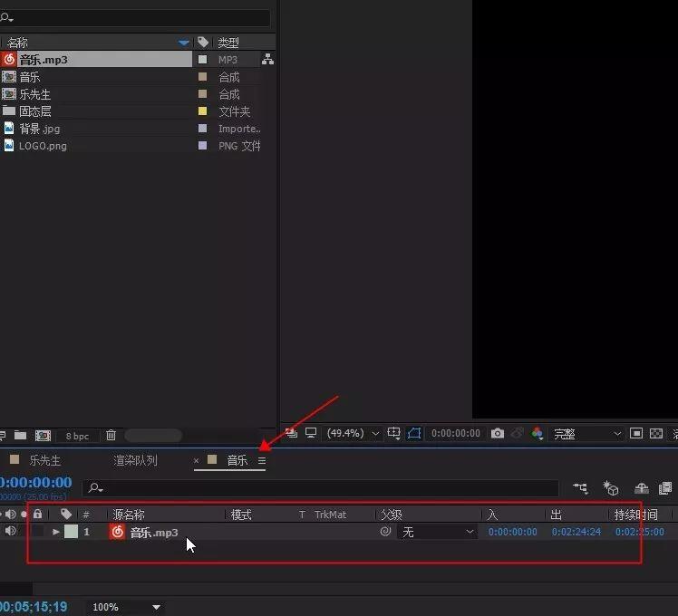Open Project panel search options magnifier dropdown
Screen dimensions: 678x616
point(6,18)
